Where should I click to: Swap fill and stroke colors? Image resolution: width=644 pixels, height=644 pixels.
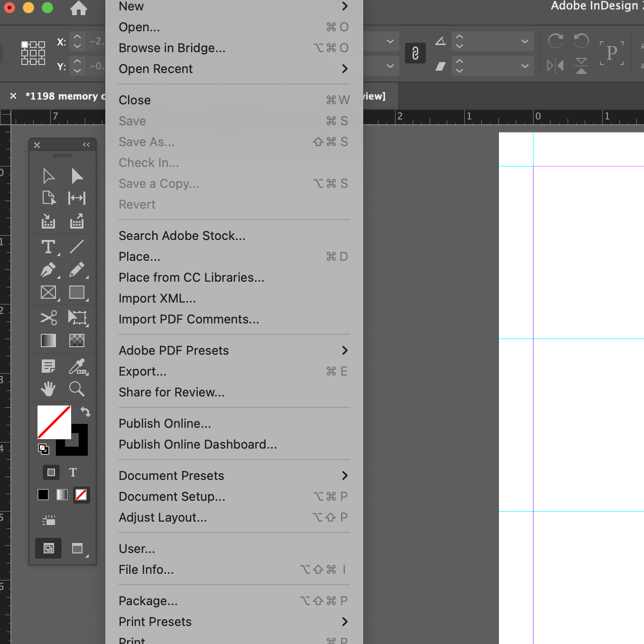pyautogui.click(x=86, y=412)
